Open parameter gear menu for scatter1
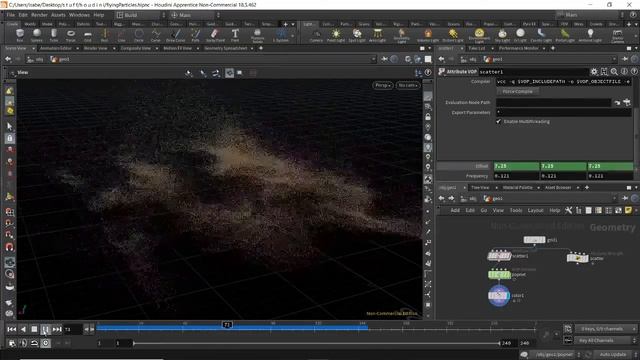 coord(594,71)
